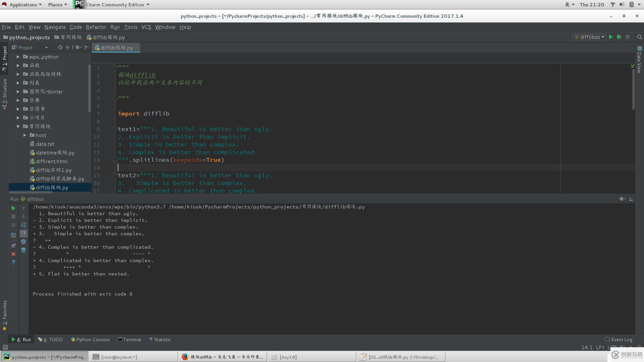The width and height of the screenshot is (644, 362).
Task: Collapse the 常用模块 folder
Action: pyautogui.click(x=18, y=126)
